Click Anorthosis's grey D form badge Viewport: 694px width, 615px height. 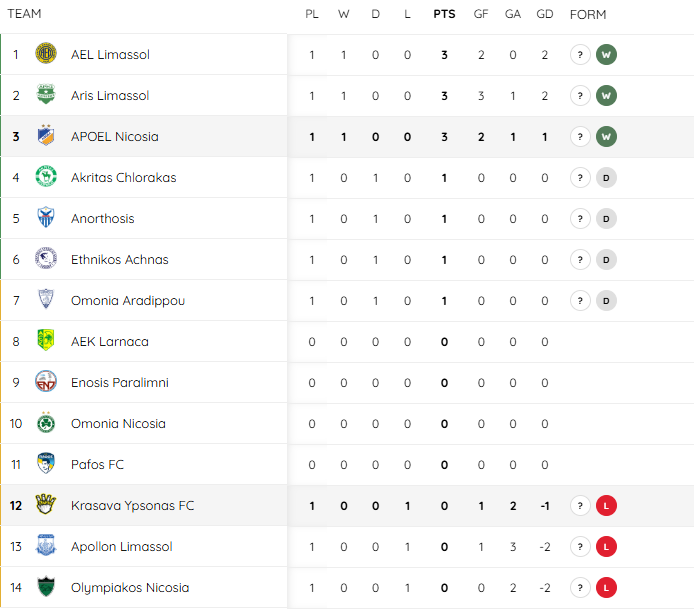click(606, 218)
